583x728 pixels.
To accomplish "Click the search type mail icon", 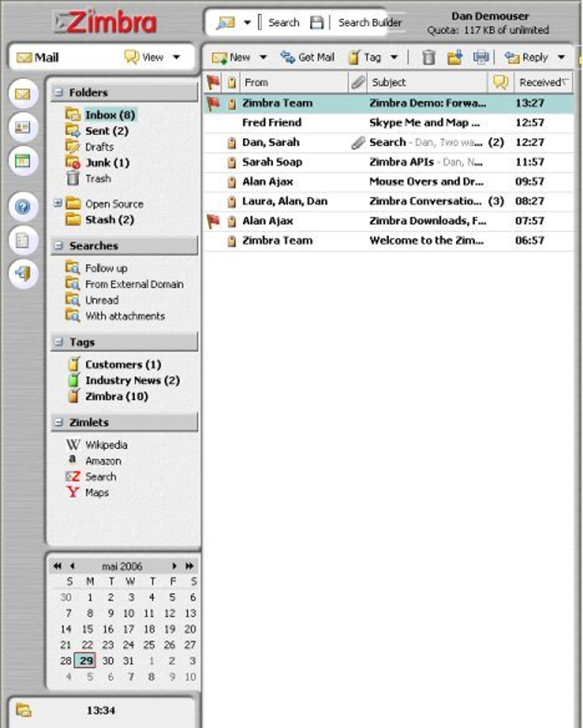I will click(x=226, y=23).
